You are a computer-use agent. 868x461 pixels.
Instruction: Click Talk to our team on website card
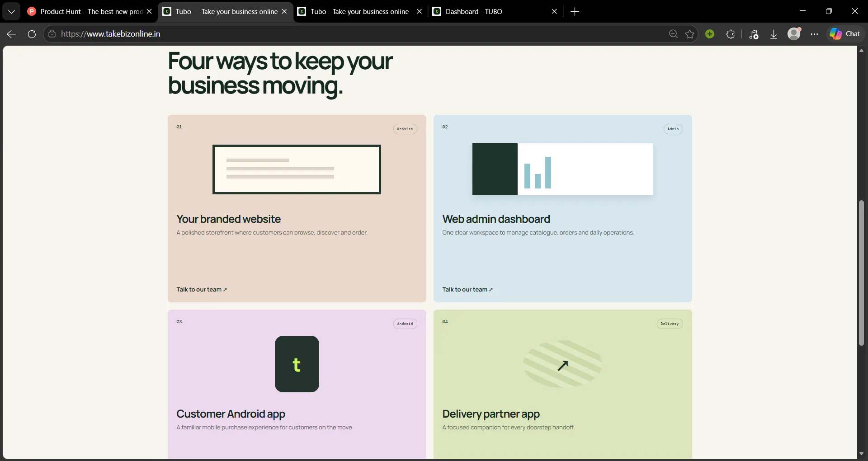click(x=202, y=289)
